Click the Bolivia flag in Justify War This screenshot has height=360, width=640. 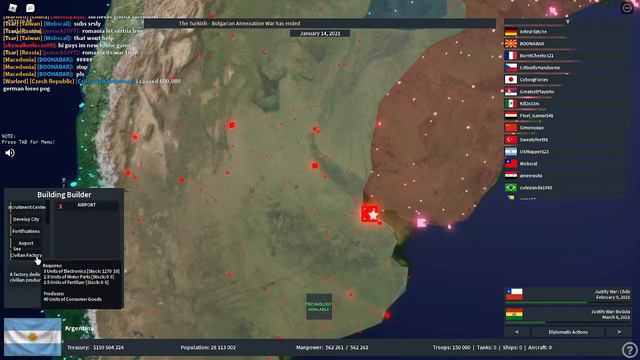pyautogui.click(x=514, y=314)
